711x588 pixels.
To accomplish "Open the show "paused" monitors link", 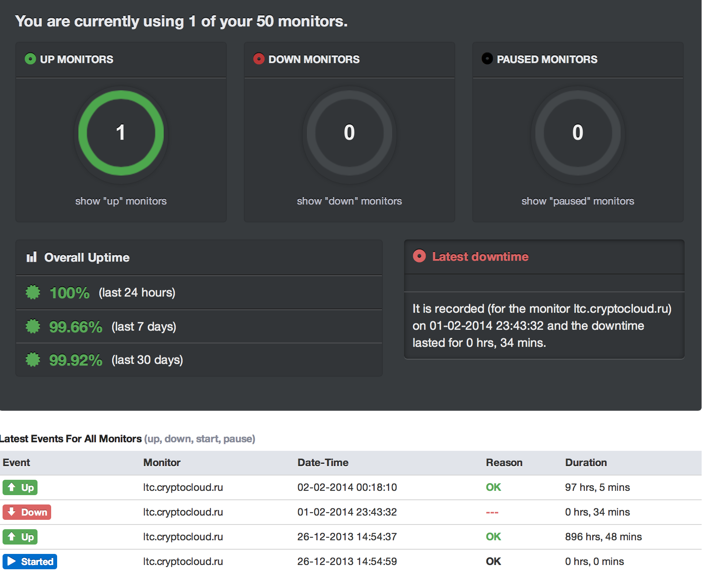I will 578,201.
